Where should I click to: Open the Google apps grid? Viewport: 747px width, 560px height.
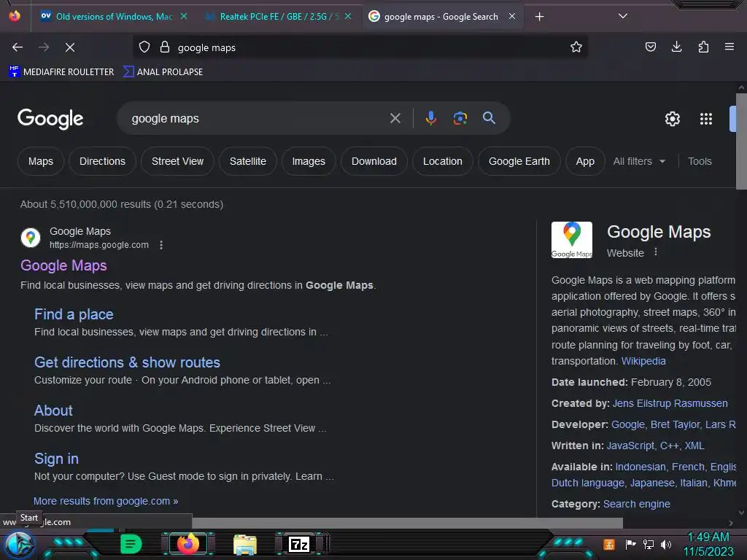[x=706, y=119]
